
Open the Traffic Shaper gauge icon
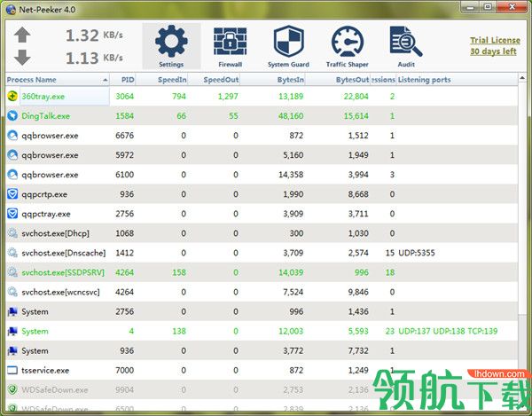(347, 42)
